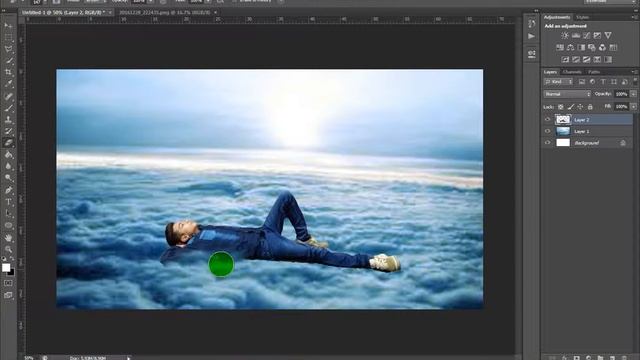640x360 pixels.
Task: Open the History panel icon
Action: 531,24
